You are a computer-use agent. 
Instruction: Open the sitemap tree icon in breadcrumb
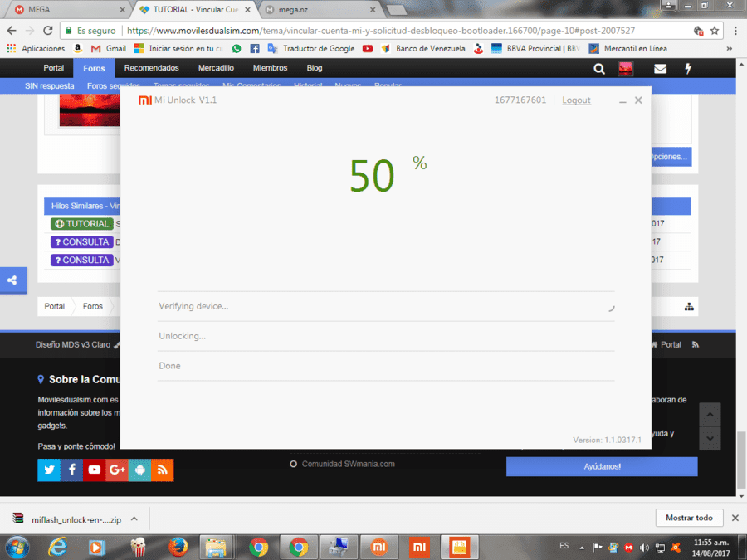pyautogui.click(x=689, y=307)
